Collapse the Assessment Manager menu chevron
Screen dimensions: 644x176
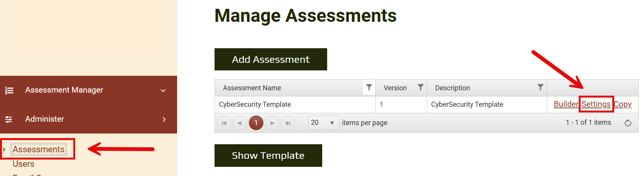(x=163, y=91)
